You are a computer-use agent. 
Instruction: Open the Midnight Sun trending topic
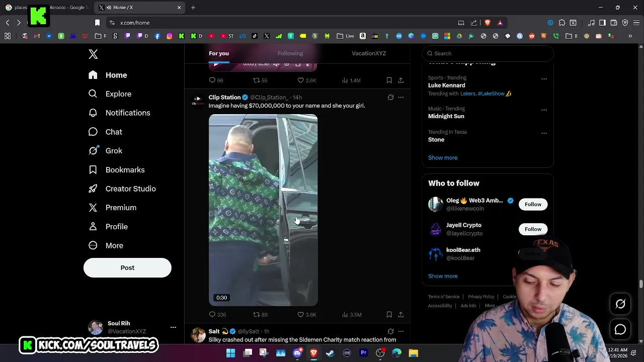pos(446,116)
